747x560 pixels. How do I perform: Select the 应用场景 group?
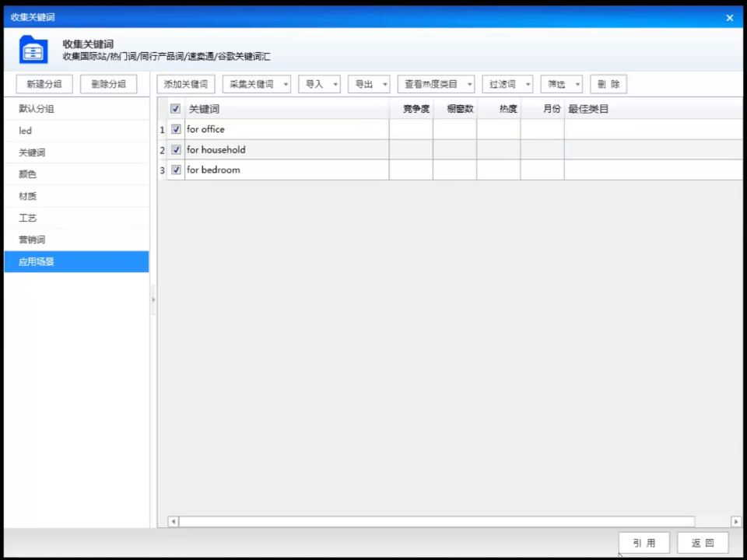pos(76,261)
